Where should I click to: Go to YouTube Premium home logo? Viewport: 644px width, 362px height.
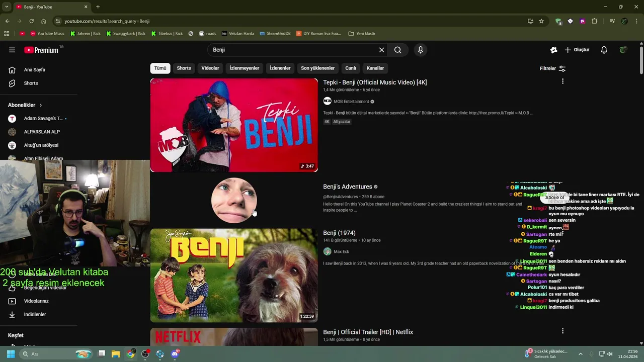point(41,50)
